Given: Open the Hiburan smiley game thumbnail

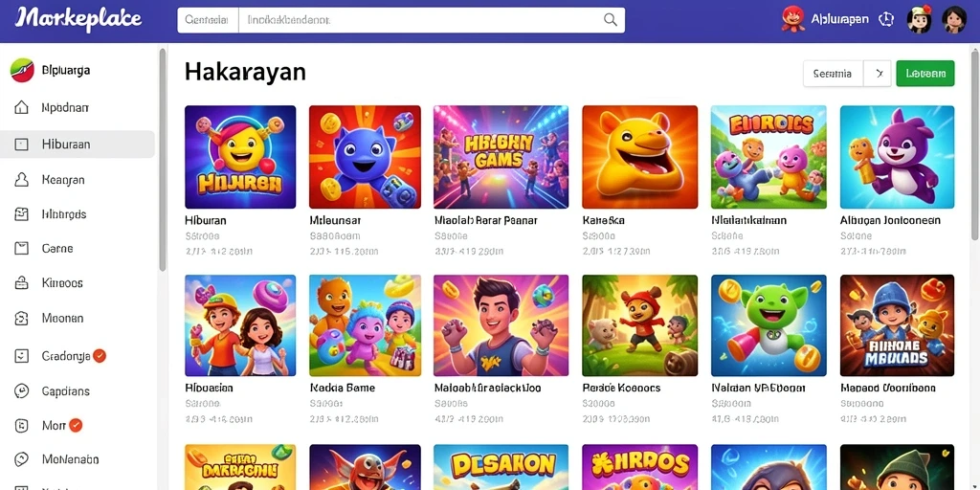Looking at the screenshot, I should pos(240,157).
